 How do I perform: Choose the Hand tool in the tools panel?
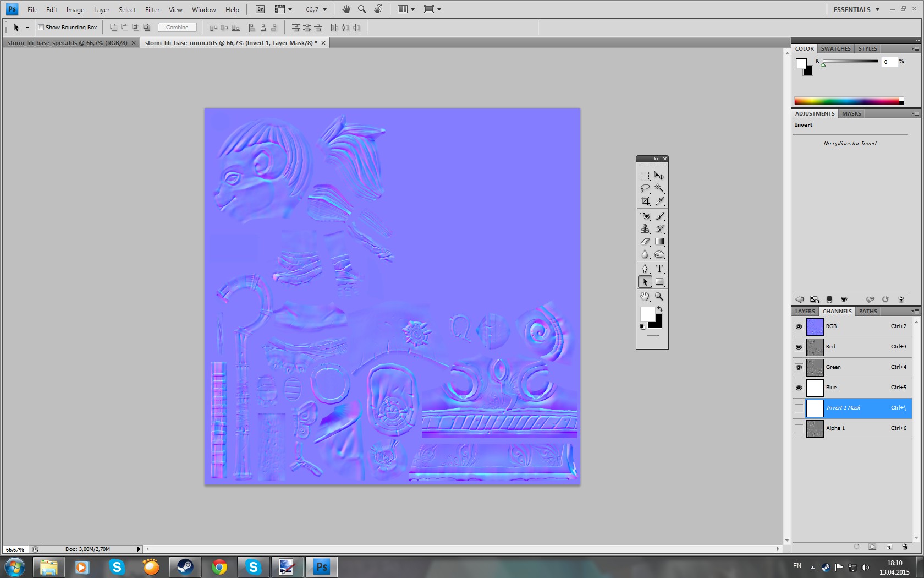click(x=645, y=297)
